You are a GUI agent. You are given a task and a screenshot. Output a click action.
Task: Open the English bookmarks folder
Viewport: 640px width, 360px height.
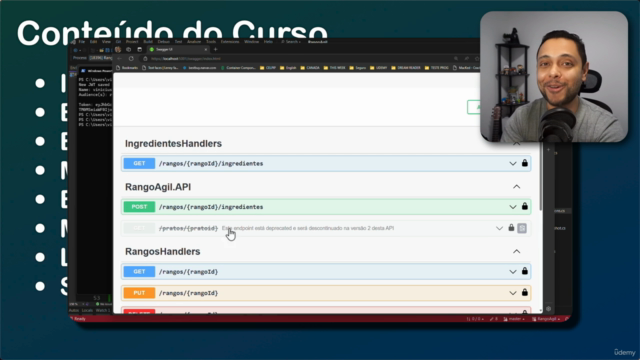(x=288, y=68)
